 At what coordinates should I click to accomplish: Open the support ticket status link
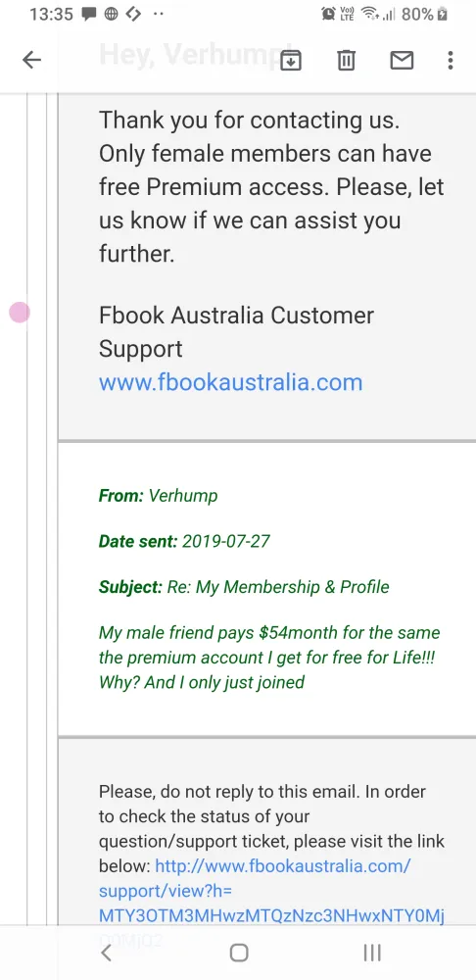coord(271,891)
